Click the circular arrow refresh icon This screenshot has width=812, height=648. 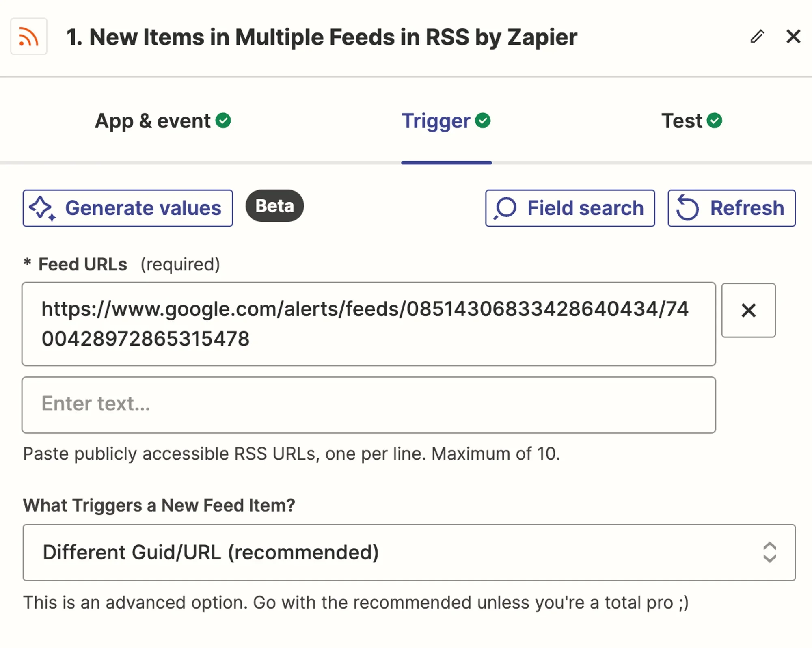[x=687, y=208]
